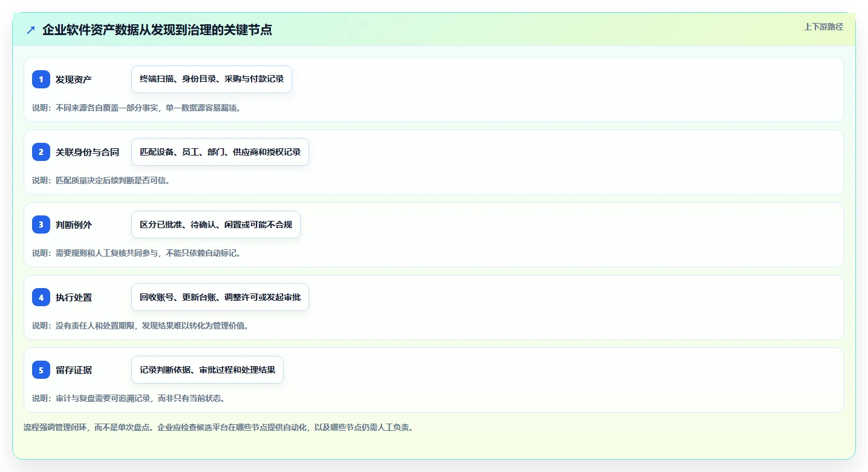
Task: Click the arrow icon beside the title
Action: [31, 30]
